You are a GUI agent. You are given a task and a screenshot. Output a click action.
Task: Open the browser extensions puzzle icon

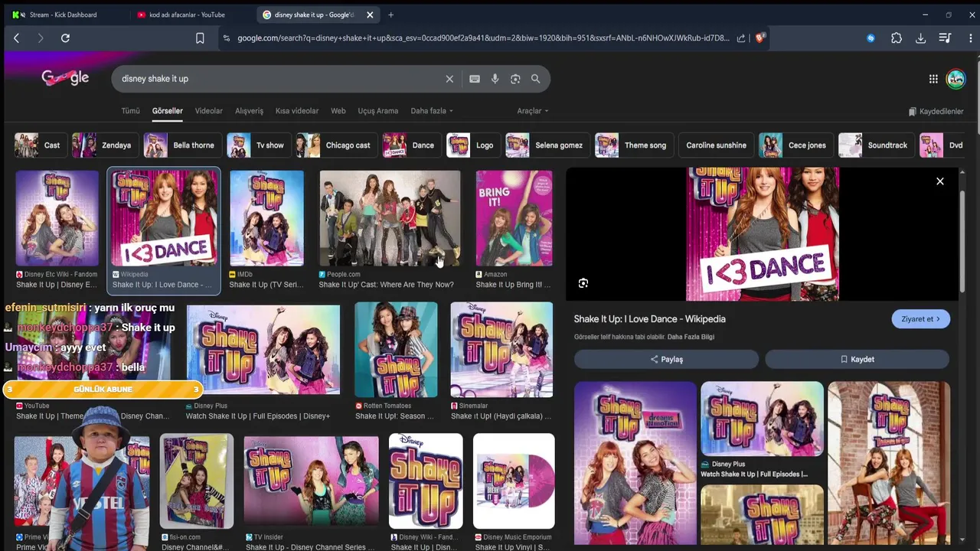coord(897,38)
